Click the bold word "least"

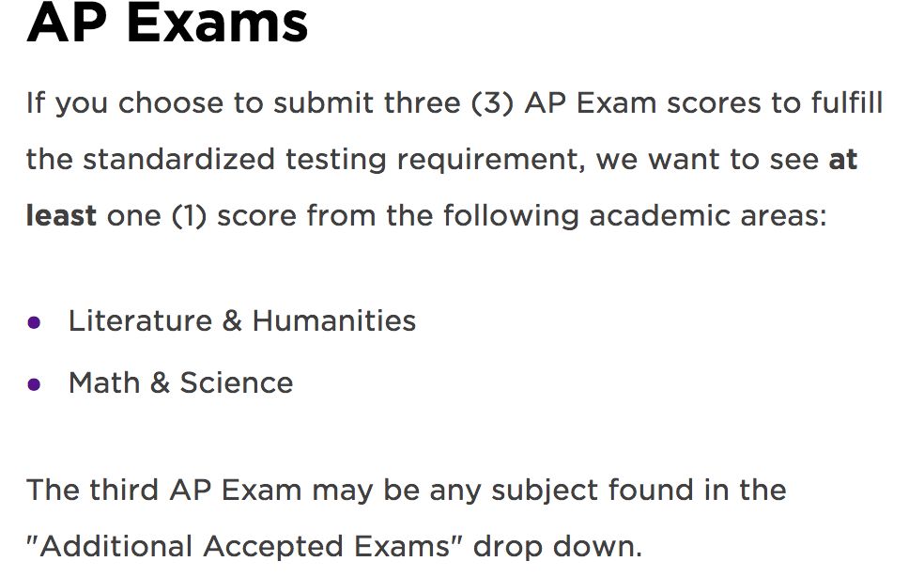61,215
